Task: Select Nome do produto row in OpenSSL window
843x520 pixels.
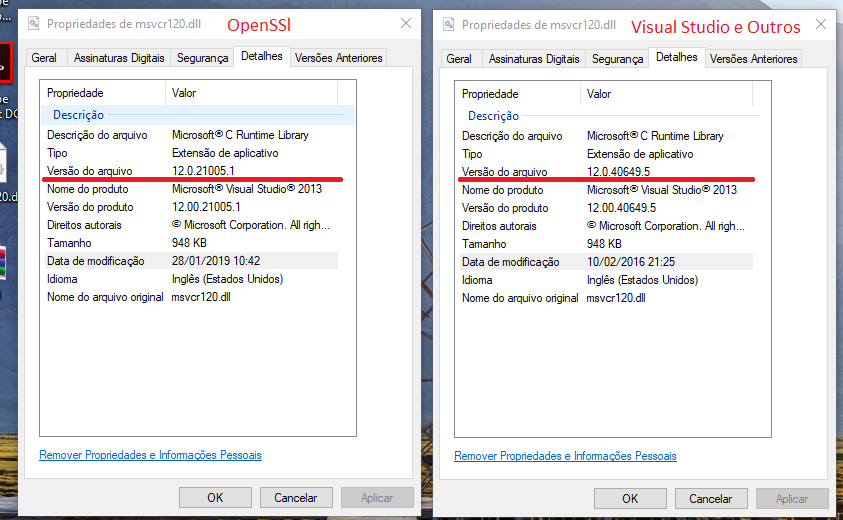Action: [x=191, y=189]
